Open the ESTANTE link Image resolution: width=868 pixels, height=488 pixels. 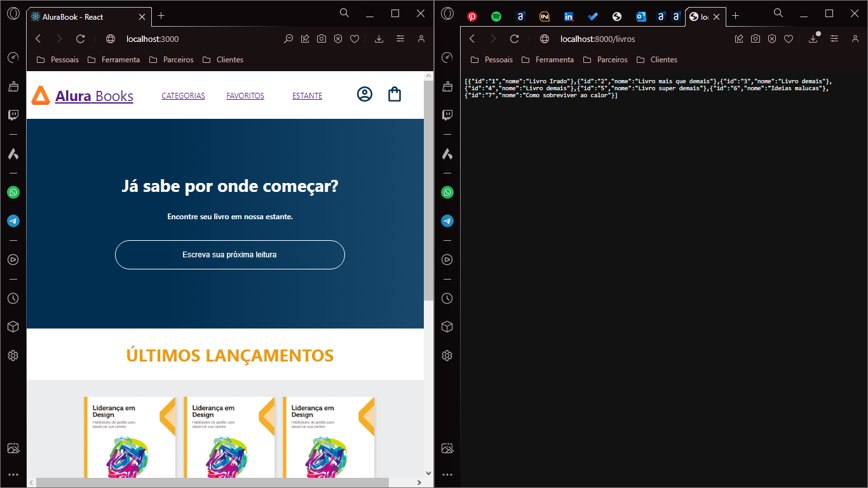point(307,96)
